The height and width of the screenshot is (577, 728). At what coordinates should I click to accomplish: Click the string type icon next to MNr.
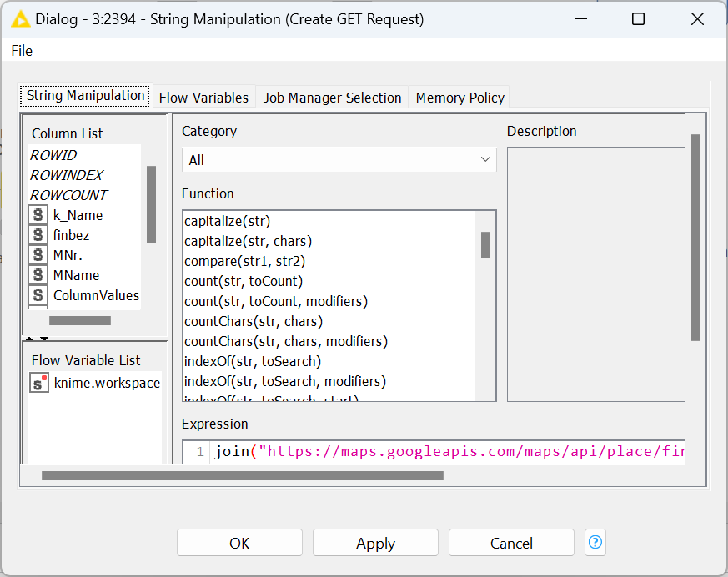38,255
